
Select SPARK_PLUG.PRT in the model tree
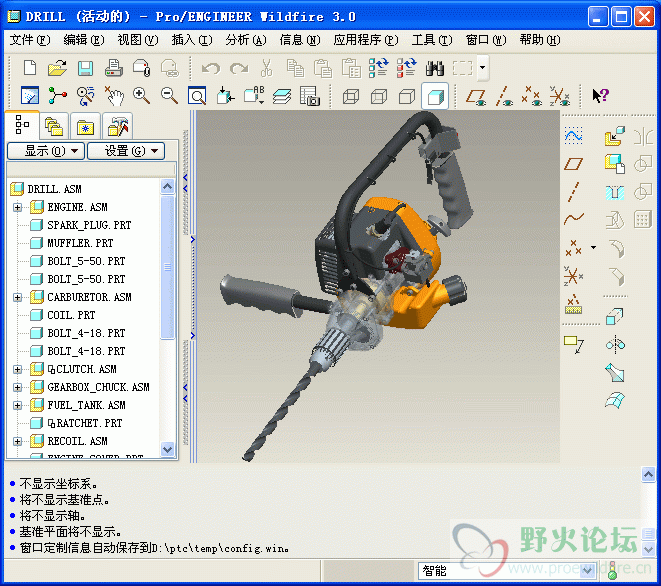tap(89, 225)
